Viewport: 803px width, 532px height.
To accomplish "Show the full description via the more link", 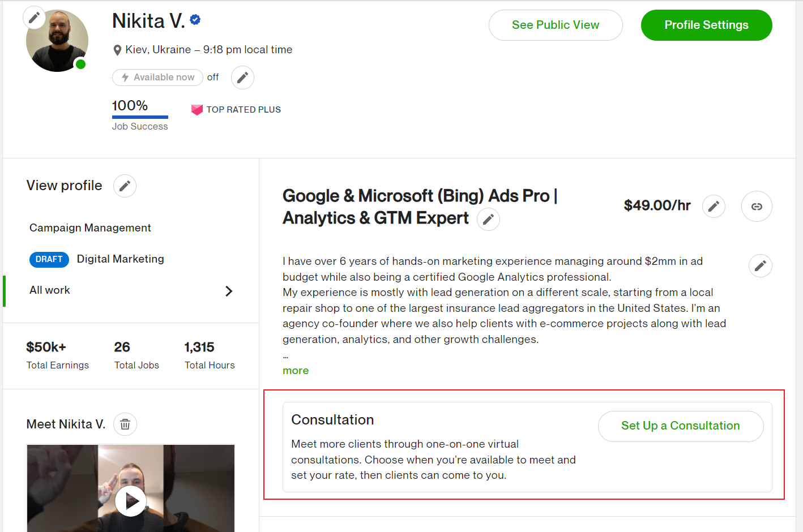I will click(x=295, y=370).
